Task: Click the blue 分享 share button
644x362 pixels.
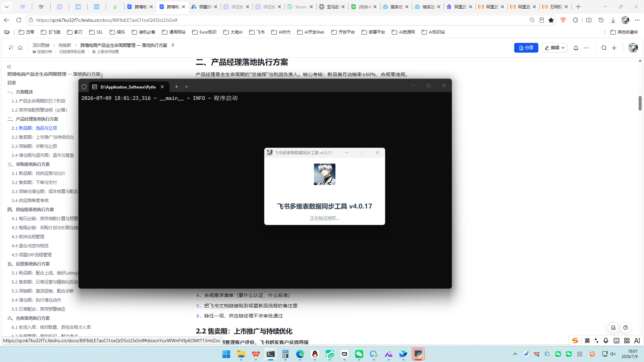Action: [x=526, y=48]
